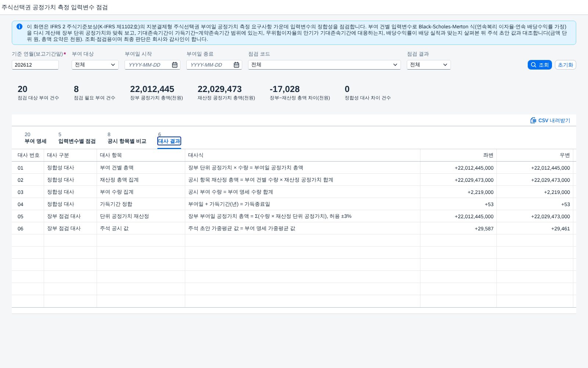Click the +29,587 value in row 06
This screenshot has height=368, width=588.
(484, 229)
